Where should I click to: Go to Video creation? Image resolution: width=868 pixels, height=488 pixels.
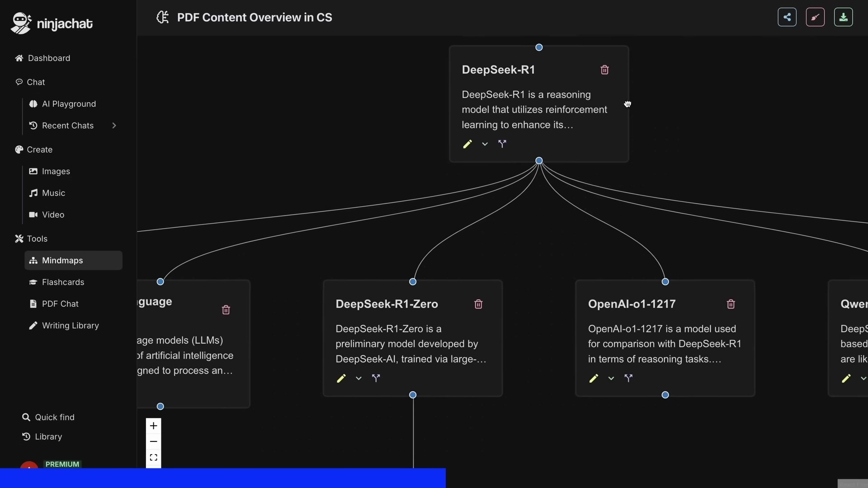[47, 215]
